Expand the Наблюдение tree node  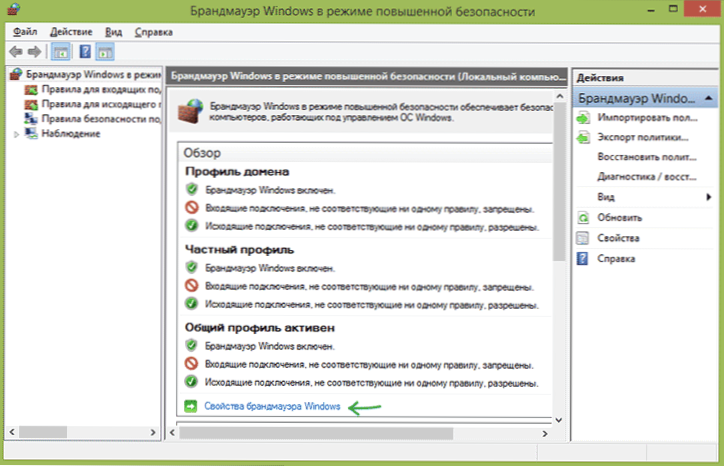pos(16,134)
